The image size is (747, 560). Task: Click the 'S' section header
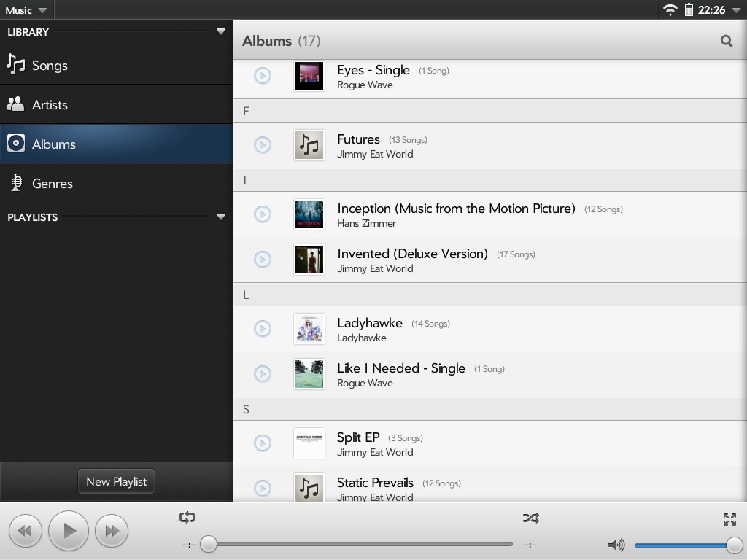(489, 409)
